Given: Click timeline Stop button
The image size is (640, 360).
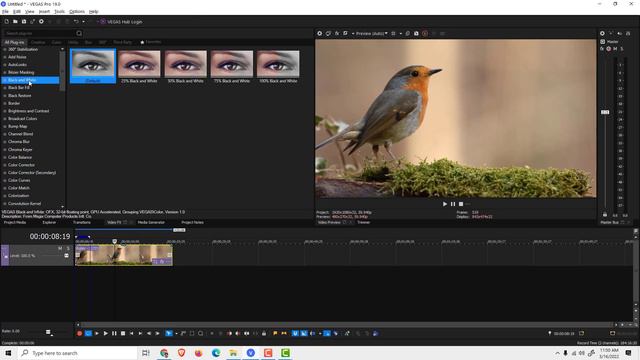Looking at the screenshot, I should [x=123, y=333].
